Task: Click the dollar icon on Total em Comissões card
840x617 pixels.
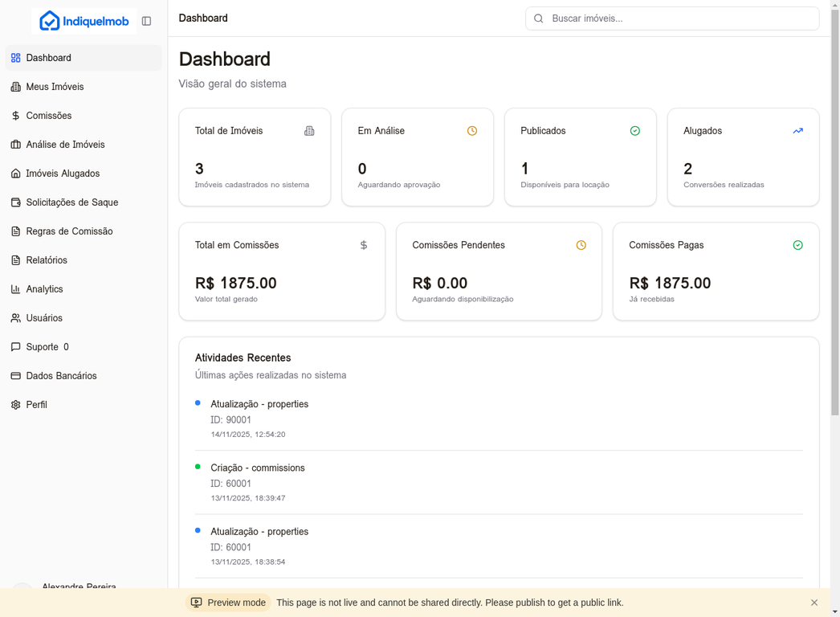Action: pos(363,244)
